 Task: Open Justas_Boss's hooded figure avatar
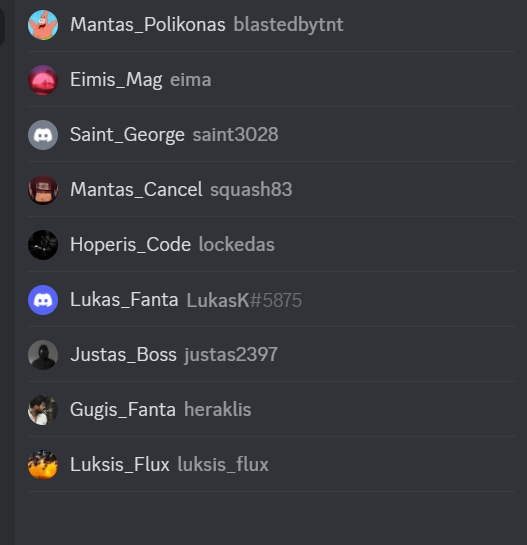pos(43,355)
